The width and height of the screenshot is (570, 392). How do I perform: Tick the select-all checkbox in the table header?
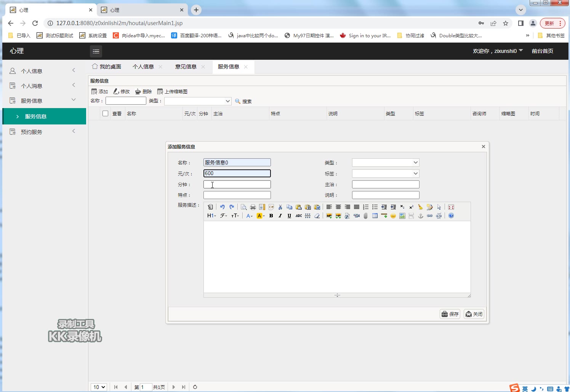click(106, 113)
